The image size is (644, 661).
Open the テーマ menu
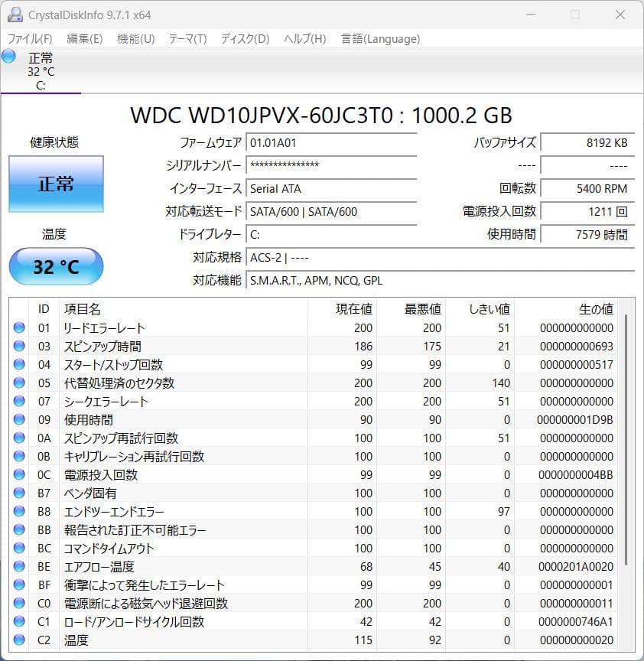187,38
